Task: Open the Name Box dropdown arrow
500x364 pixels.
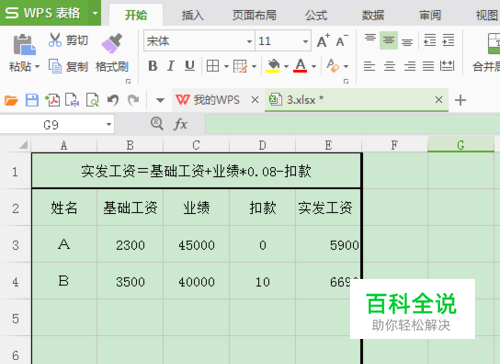Action: 109,125
